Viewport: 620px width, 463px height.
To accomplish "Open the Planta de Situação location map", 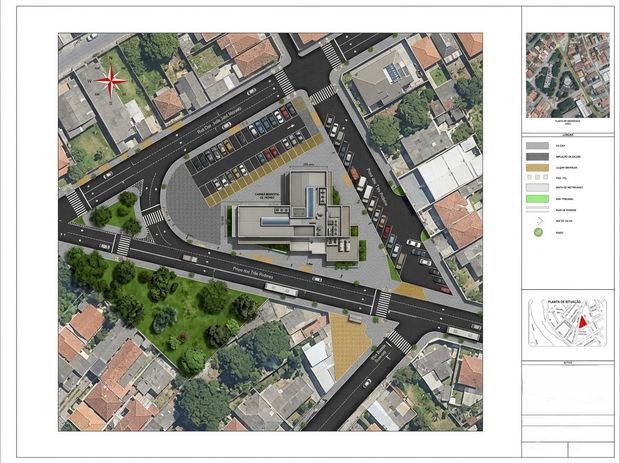I will click(567, 323).
